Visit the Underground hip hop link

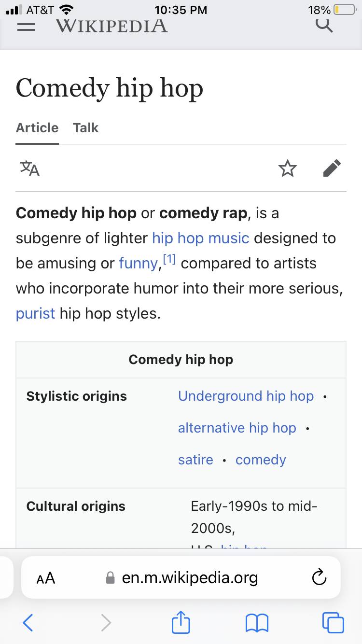(246, 396)
